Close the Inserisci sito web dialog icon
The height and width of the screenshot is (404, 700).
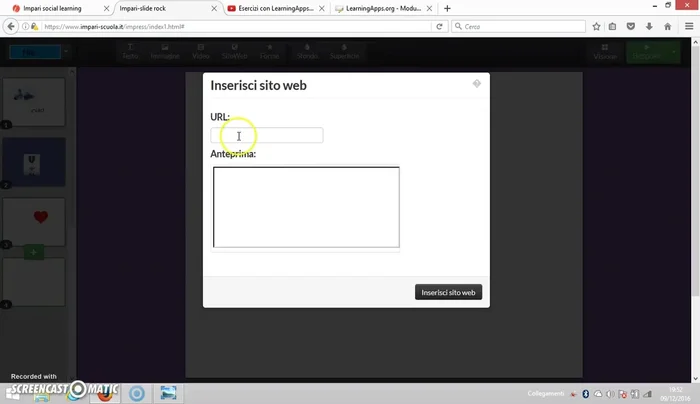pyautogui.click(x=477, y=84)
